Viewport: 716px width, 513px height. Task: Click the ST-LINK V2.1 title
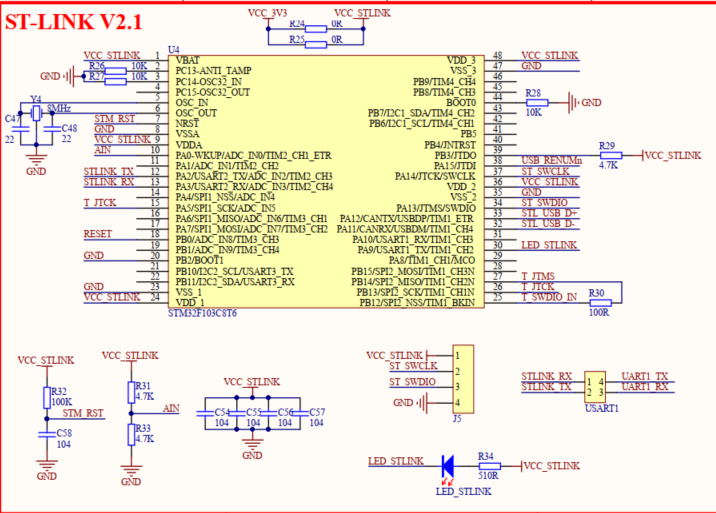[x=74, y=22]
